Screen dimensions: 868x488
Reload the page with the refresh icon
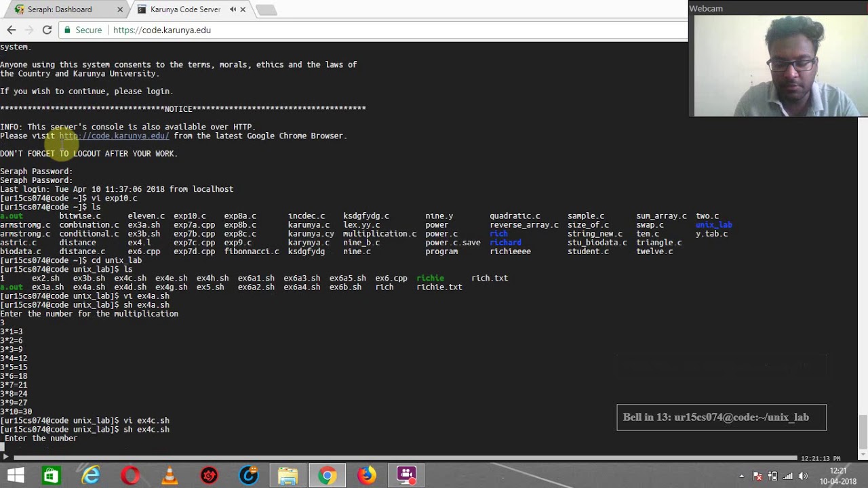pos(47,30)
